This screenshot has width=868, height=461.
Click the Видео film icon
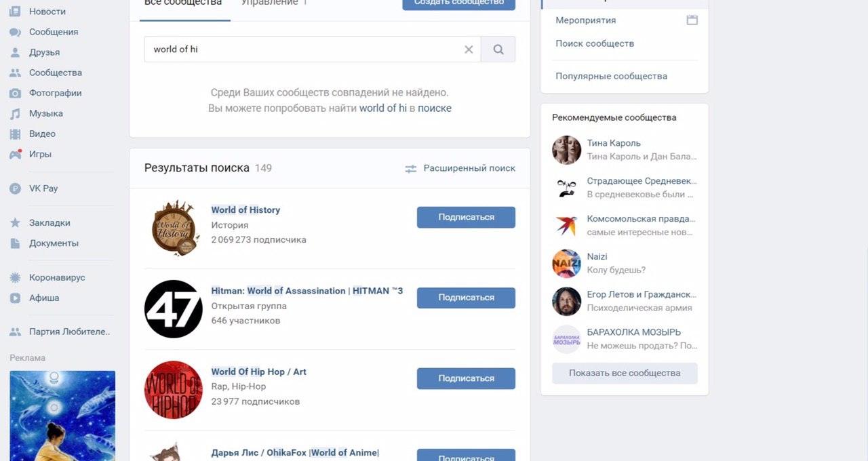(15, 134)
